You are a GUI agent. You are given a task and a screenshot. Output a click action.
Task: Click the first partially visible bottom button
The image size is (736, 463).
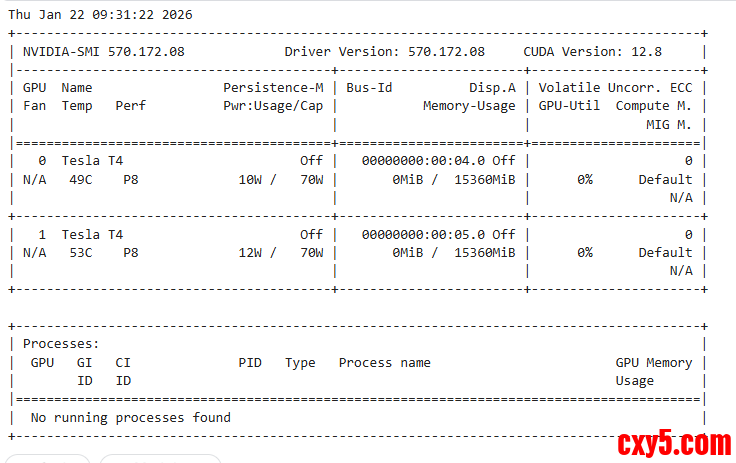coord(50,459)
